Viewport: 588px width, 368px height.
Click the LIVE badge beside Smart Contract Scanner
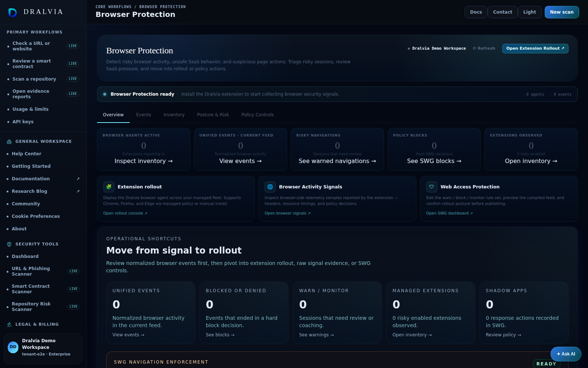pos(73,289)
